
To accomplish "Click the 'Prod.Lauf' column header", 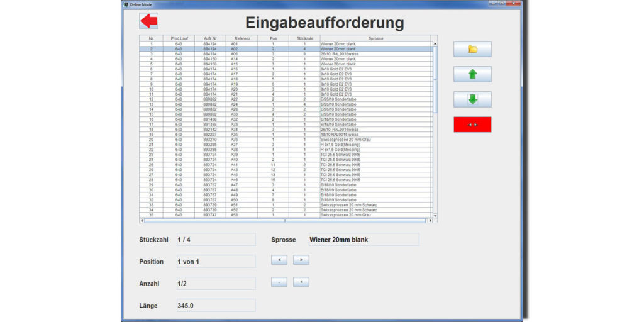I will click(x=179, y=38).
